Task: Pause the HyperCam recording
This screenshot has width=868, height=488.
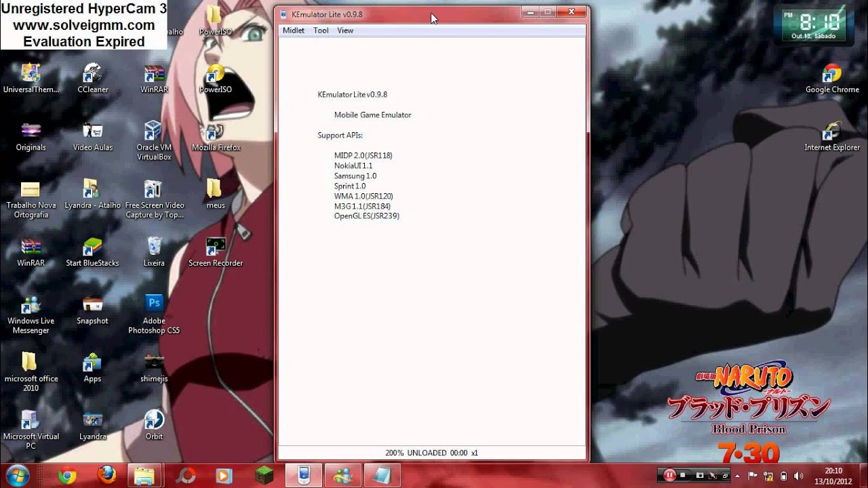Action: pos(669,474)
